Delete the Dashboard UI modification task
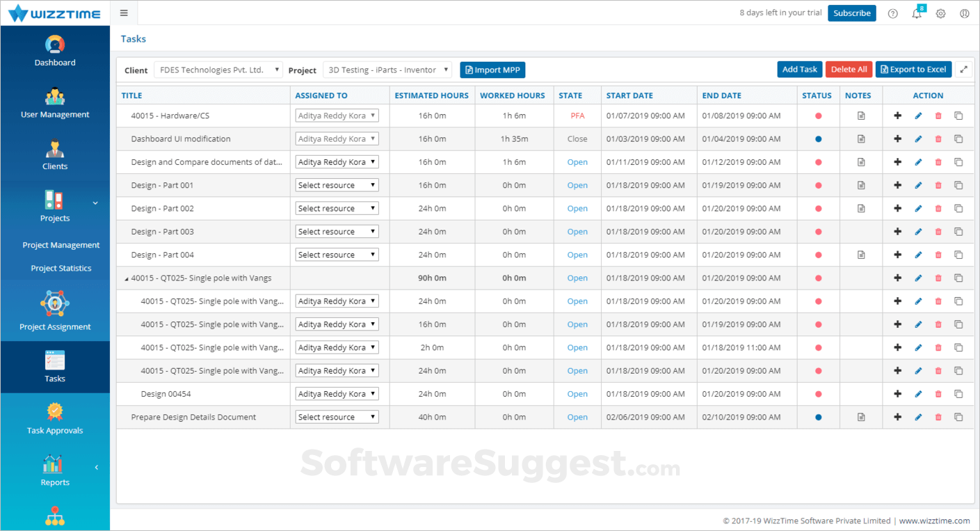980x531 pixels. tap(938, 139)
